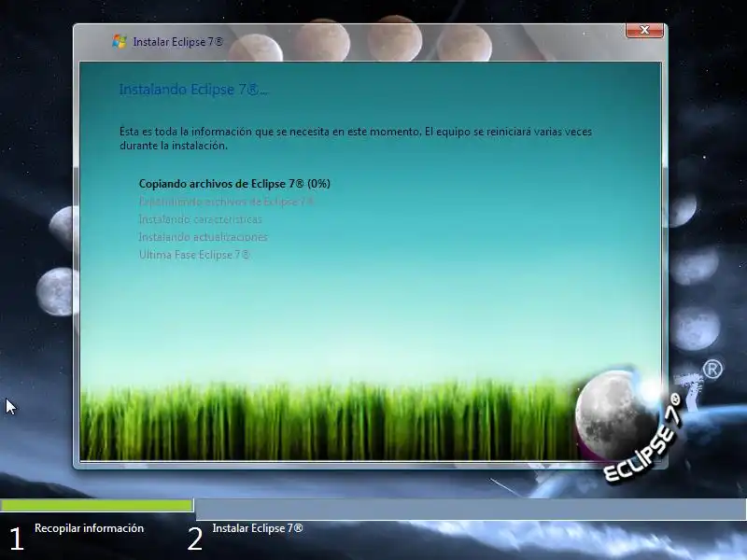
Task: Click the 'Instalando características' step
Action: pyautogui.click(x=200, y=219)
